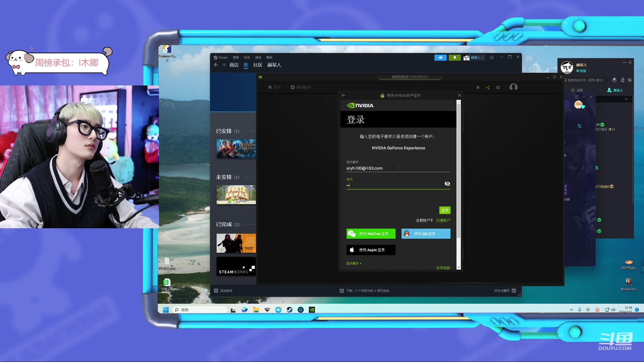Toggle microphone icon in system tray
The height and width of the screenshot is (362, 644).
(580, 310)
